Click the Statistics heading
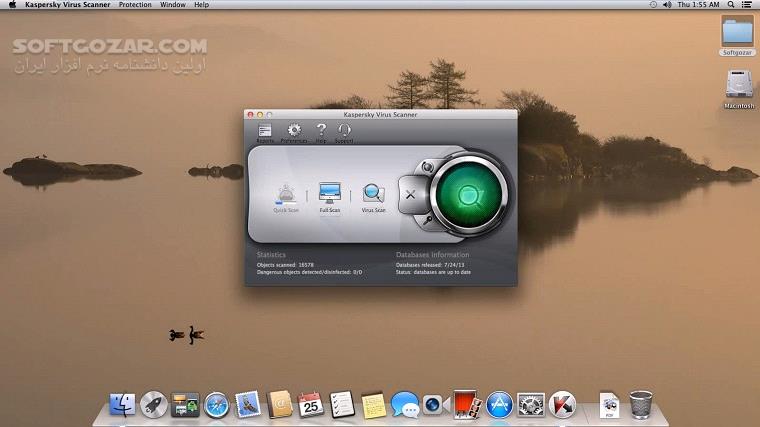 [271, 254]
